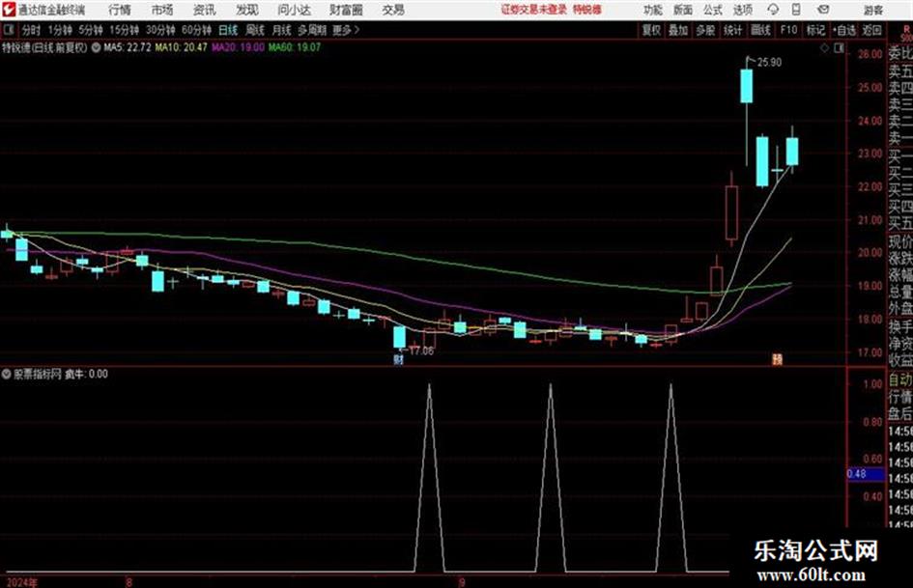This screenshot has width=913, height=588.
Task: Click the MA10: 20.47 indicator value
Action: pos(181,47)
